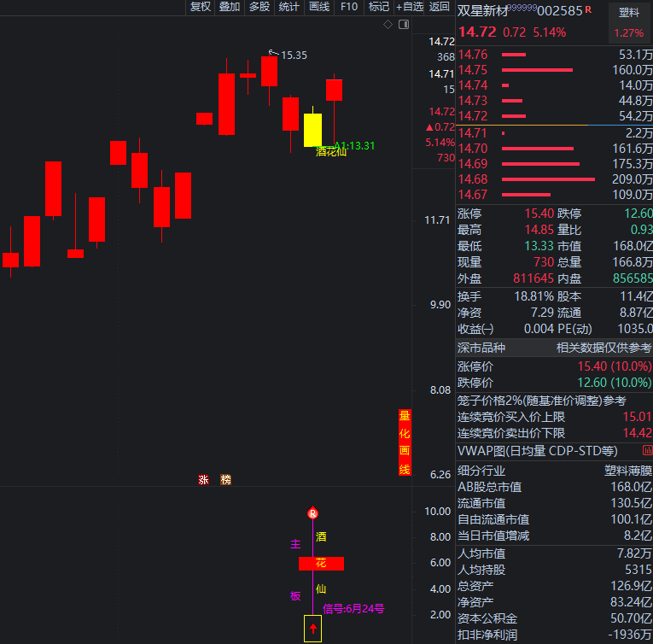The width and height of the screenshot is (653, 644).
Task: Select ask price 14.76 row
Action: coord(554,55)
